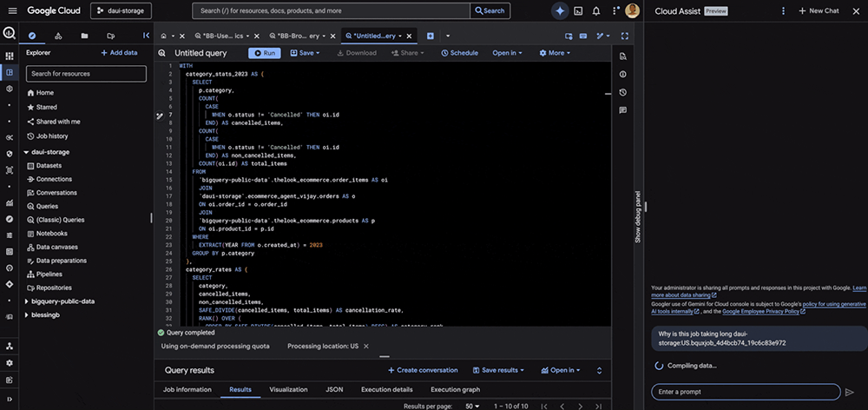Start a New Chat in Cloud Assist
Image resolution: width=868 pixels, height=410 pixels.
pyautogui.click(x=819, y=10)
